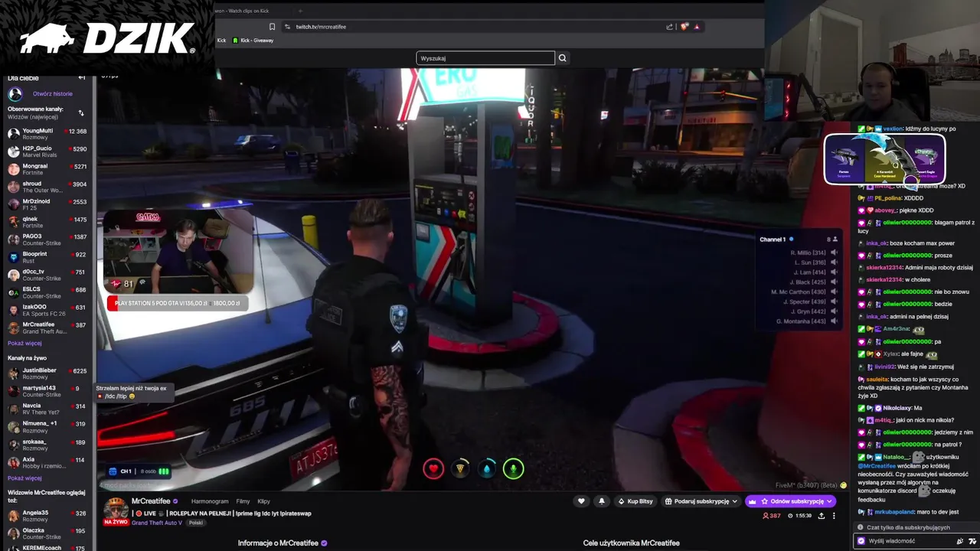Click share stream icon below video
Screen dimensions: 980x551
click(822, 516)
